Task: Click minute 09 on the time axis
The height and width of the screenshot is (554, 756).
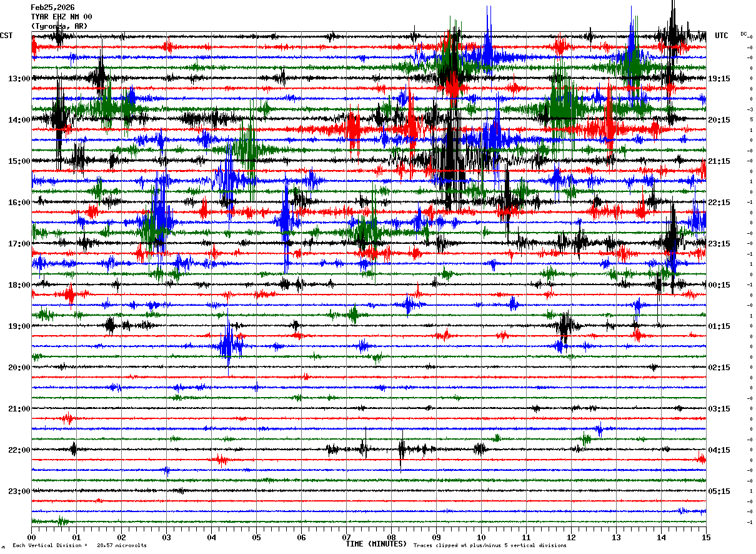Action: [x=437, y=537]
